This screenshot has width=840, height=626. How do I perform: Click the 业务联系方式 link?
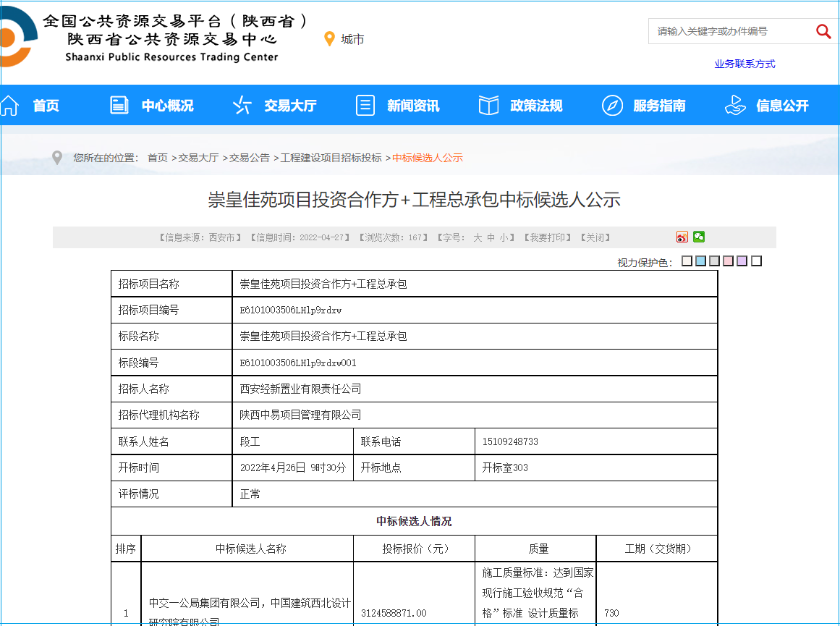click(744, 64)
